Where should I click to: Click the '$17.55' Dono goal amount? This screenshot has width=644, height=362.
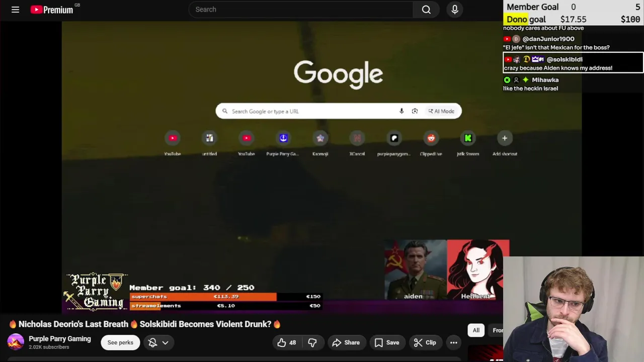pyautogui.click(x=574, y=20)
